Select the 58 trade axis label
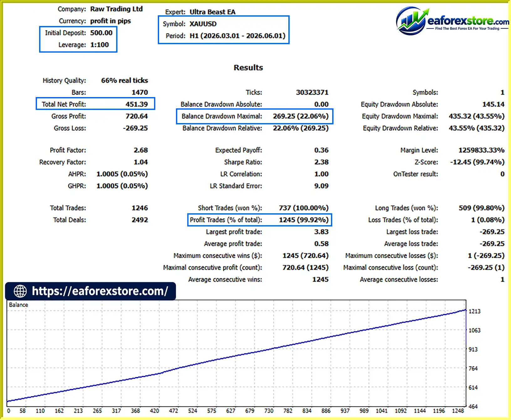 (x=23, y=411)
